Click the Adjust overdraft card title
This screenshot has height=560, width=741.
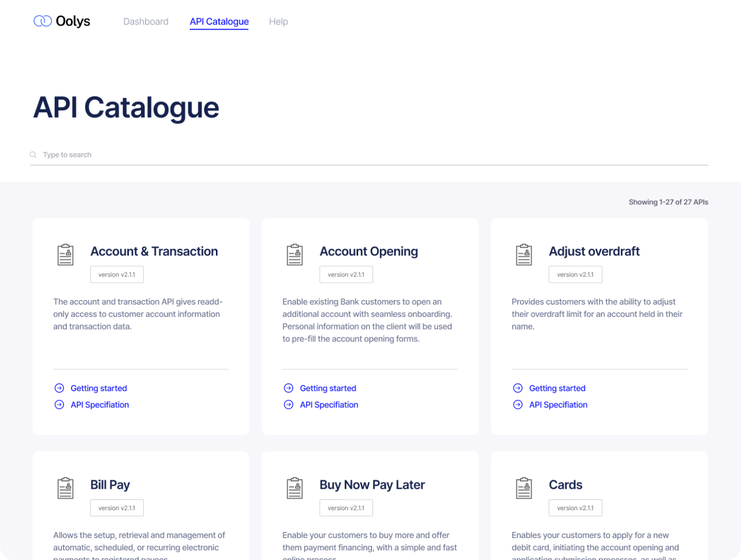coord(594,251)
